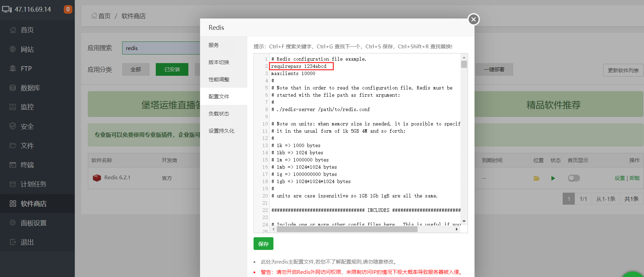Open the 负载状态 tab
This screenshot has height=277, width=644.
(224, 113)
